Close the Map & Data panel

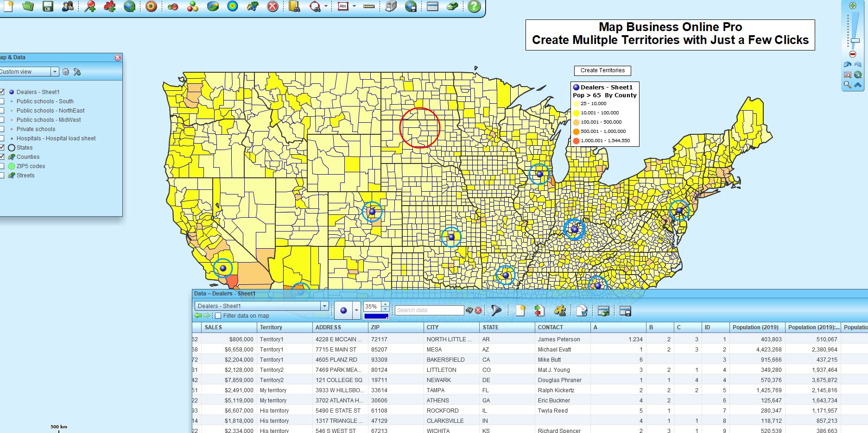coord(118,57)
